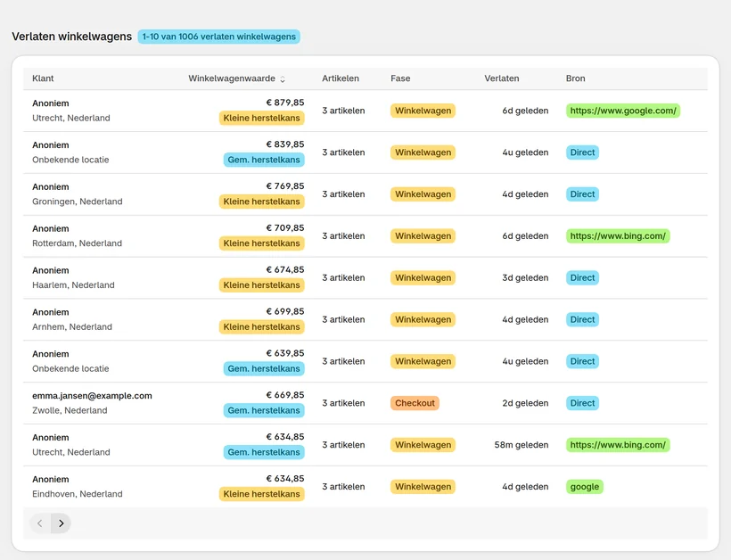Select the € 639,85 cart value
Viewport: 731px width, 560px height.
point(285,353)
